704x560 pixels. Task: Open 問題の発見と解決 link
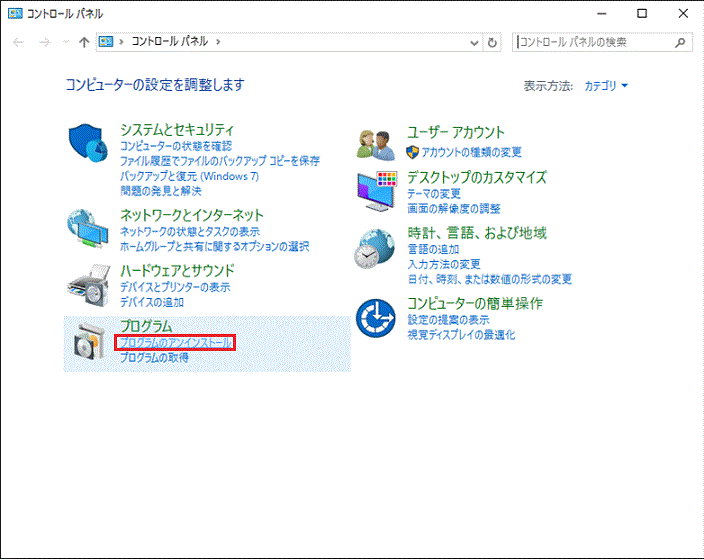pos(161,191)
